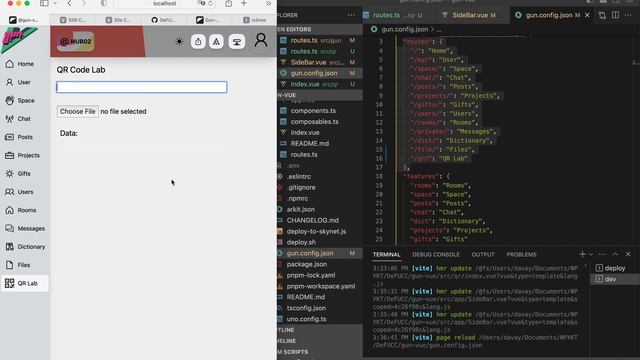The width and height of the screenshot is (640, 360).
Task: Click open changes icon in editor toolbar
Action: click(602, 15)
